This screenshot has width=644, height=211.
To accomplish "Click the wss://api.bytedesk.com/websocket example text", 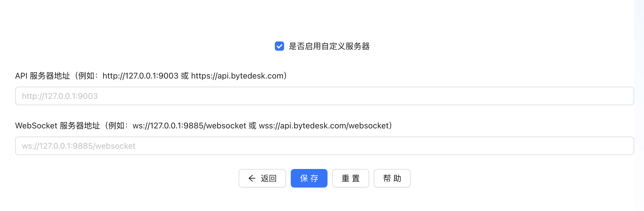I will point(324,126).
